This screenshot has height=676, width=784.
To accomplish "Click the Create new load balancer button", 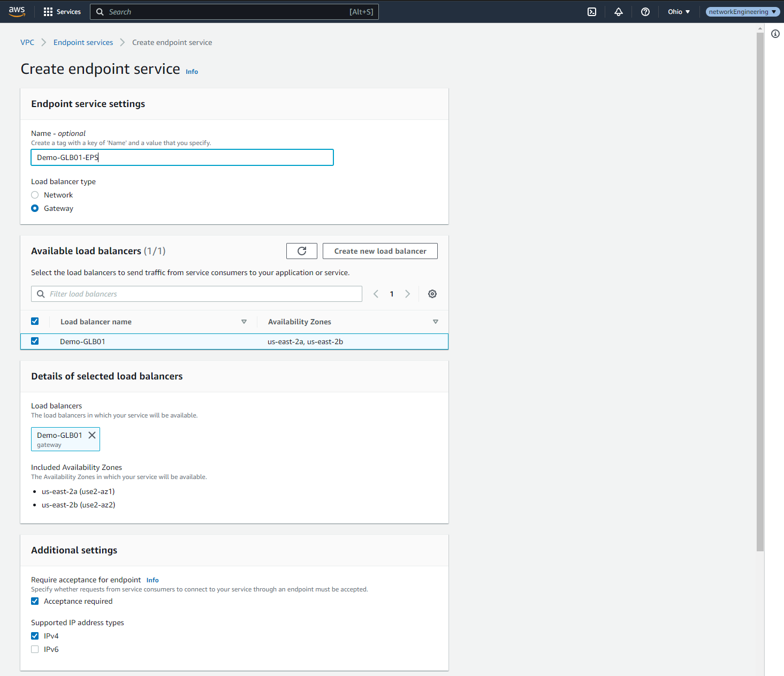I will pyautogui.click(x=379, y=250).
